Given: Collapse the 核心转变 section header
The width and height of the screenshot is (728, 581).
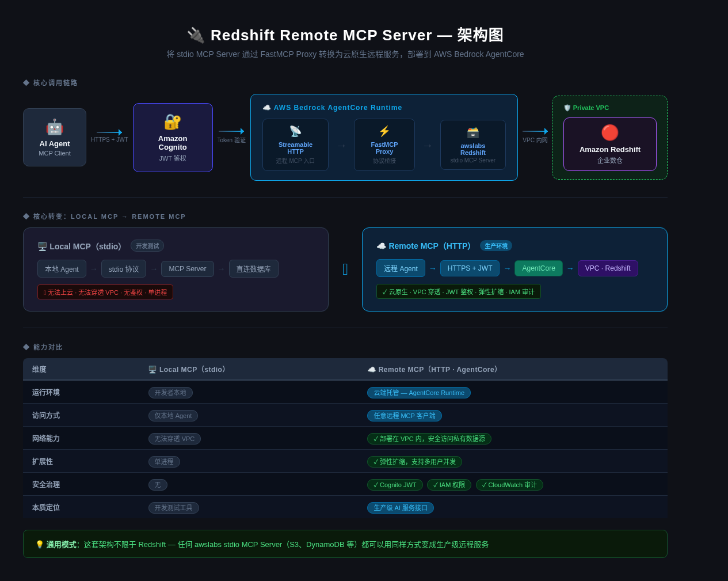Looking at the screenshot, I should coord(105,217).
